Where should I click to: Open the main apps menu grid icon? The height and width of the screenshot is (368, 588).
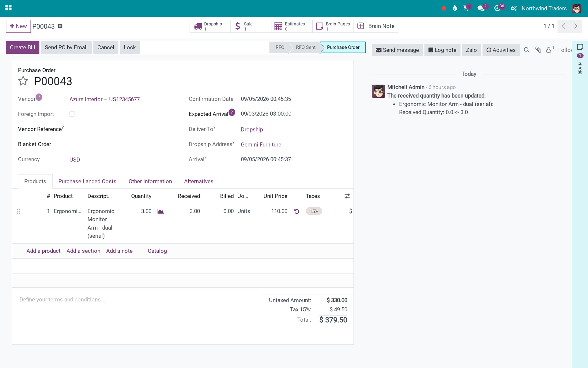(x=9, y=8)
